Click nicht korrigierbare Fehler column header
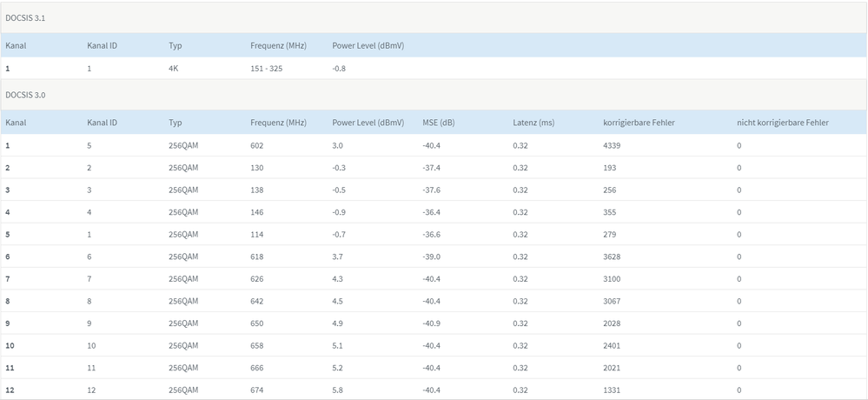This screenshot has width=868, height=400. click(x=782, y=123)
